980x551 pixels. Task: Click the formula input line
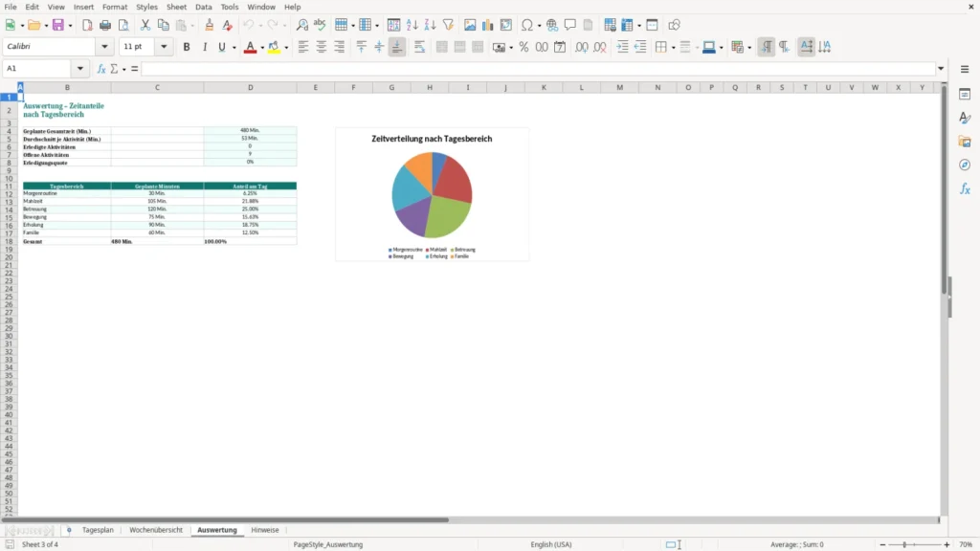pyautogui.click(x=538, y=69)
